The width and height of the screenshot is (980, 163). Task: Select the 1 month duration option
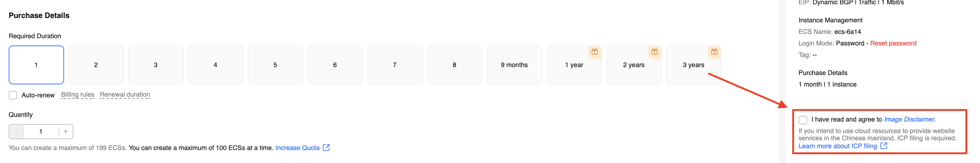[36, 65]
